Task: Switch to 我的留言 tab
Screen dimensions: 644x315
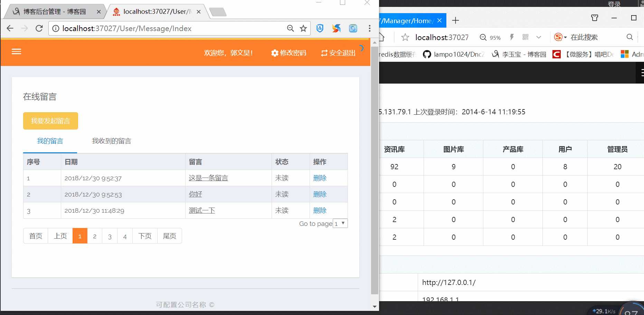Action: coord(50,141)
